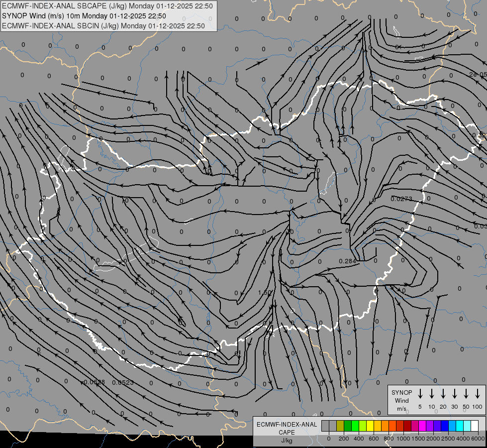Click the wind arrow symbol for 20 m/s

click(443, 393)
